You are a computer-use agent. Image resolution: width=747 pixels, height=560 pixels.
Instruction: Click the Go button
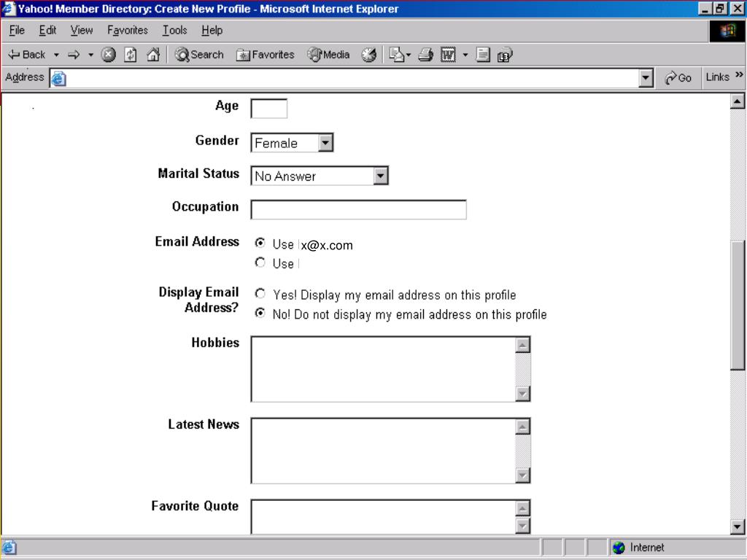click(678, 77)
